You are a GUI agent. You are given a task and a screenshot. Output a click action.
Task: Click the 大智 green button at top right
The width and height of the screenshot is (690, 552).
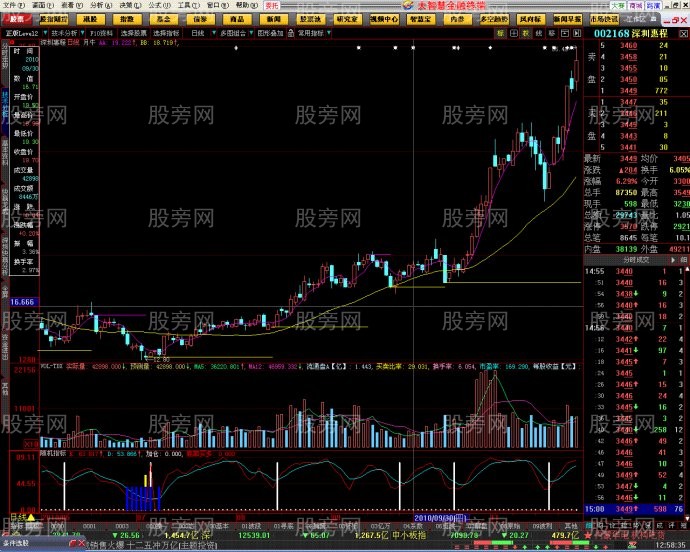pos(617,5)
